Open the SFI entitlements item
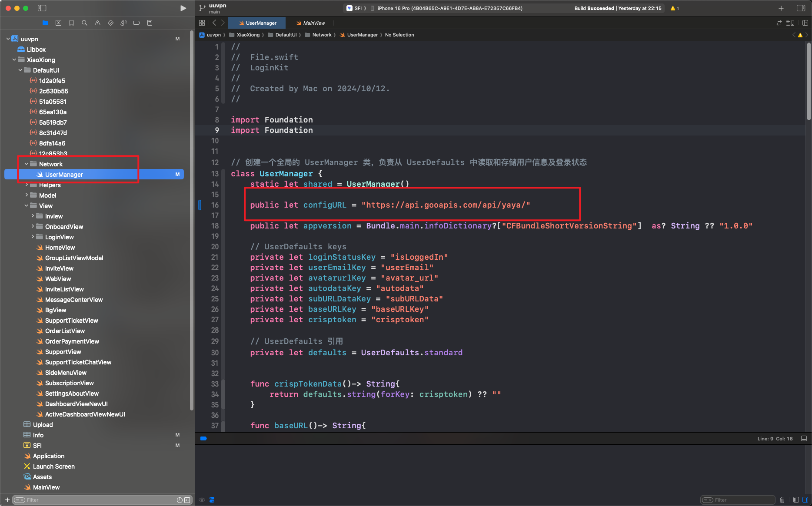 pyautogui.click(x=37, y=446)
